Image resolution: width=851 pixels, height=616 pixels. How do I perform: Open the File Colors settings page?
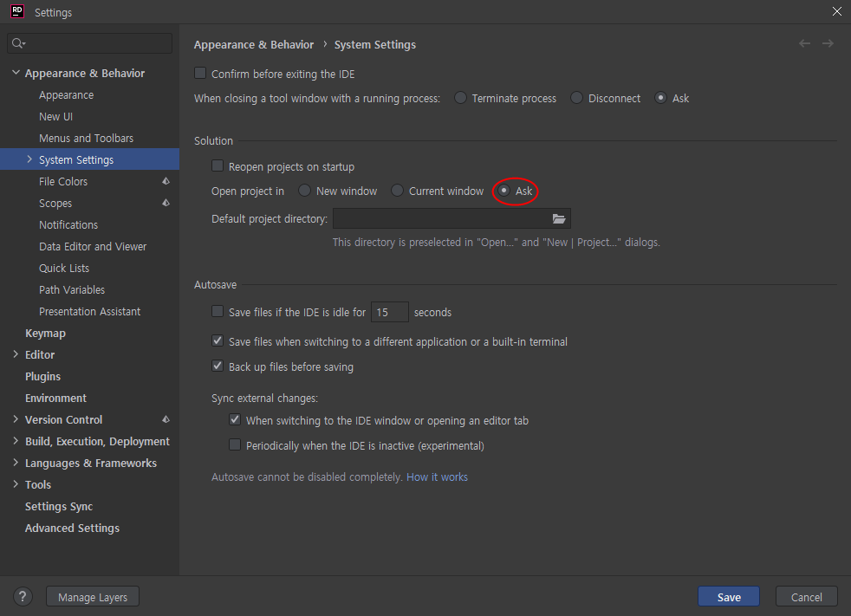63,182
